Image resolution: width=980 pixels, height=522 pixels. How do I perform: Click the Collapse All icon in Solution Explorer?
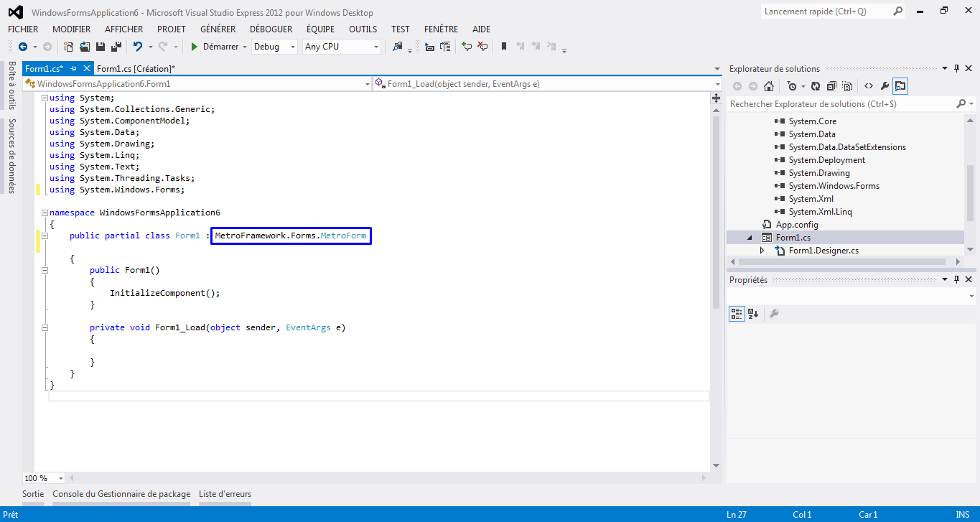pos(831,86)
